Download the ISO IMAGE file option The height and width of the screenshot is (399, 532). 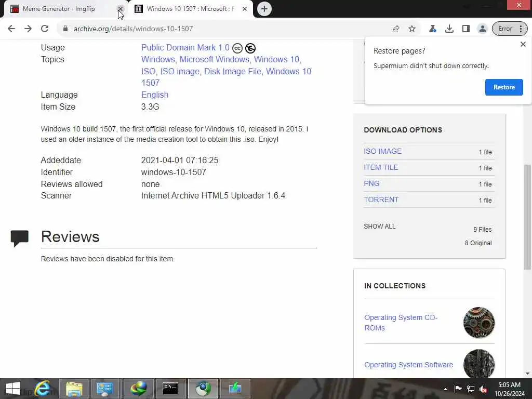383,151
